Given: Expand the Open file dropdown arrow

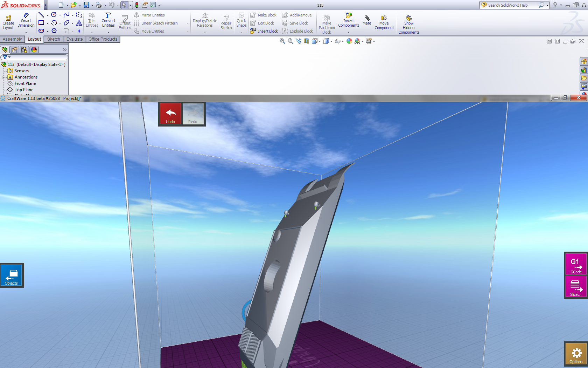Looking at the screenshot, I should tap(80, 5).
